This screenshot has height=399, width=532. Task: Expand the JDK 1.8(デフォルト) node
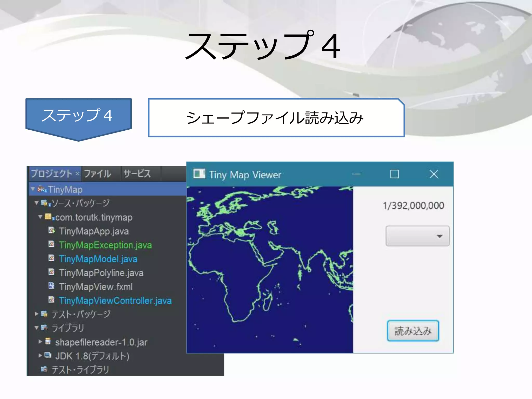40,355
